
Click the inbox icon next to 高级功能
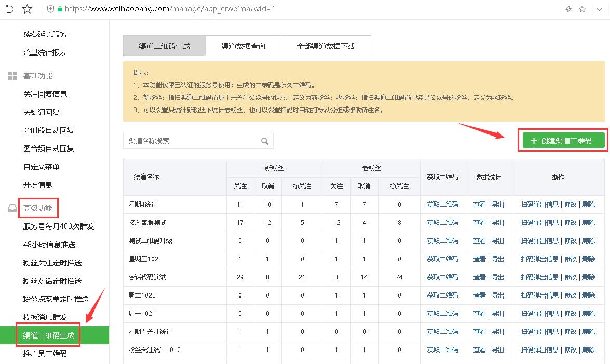[12, 208]
